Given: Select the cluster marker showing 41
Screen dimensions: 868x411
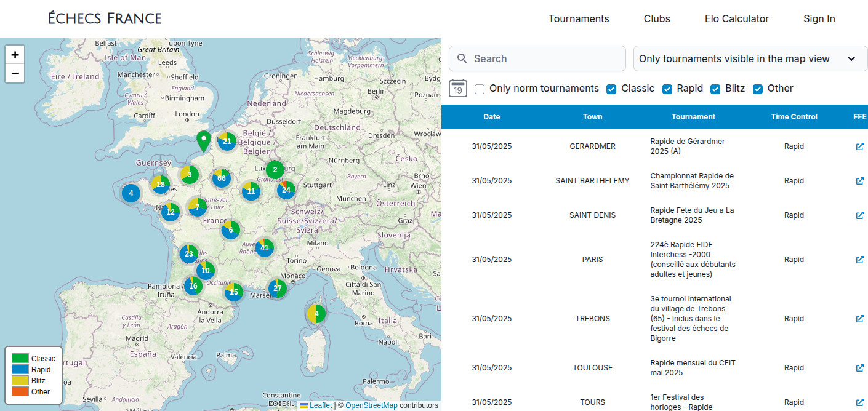Looking at the screenshot, I should point(265,248).
